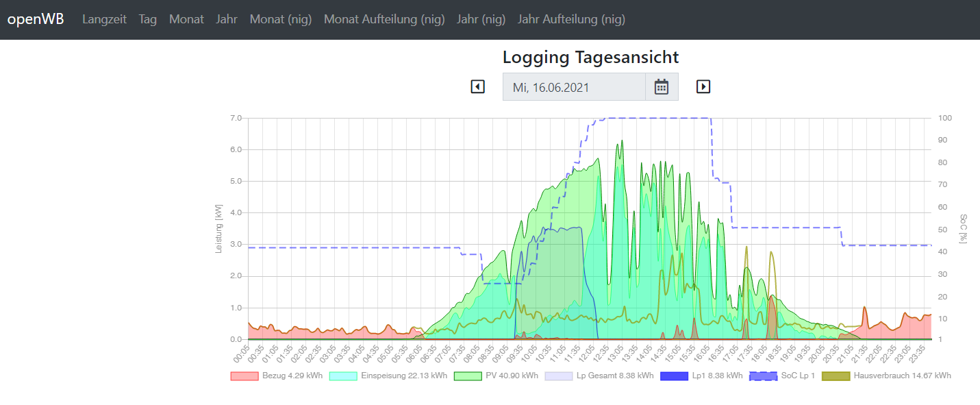Click the date field showing Mi, 16.06.2021

[x=574, y=87]
